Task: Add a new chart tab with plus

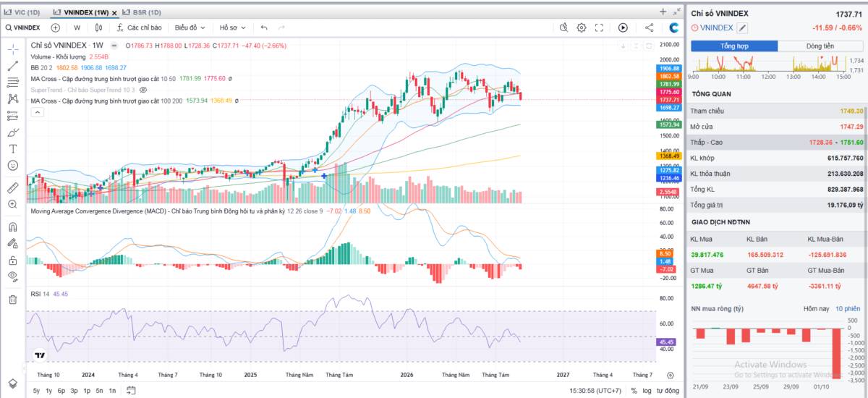Action: [x=663, y=12]
